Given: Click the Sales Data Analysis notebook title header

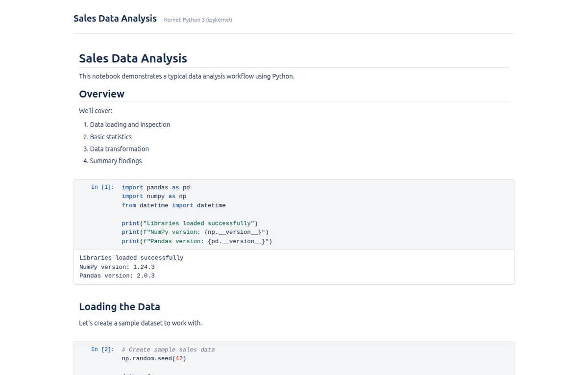Looking at the screenshot, I should tap(115, 18).
